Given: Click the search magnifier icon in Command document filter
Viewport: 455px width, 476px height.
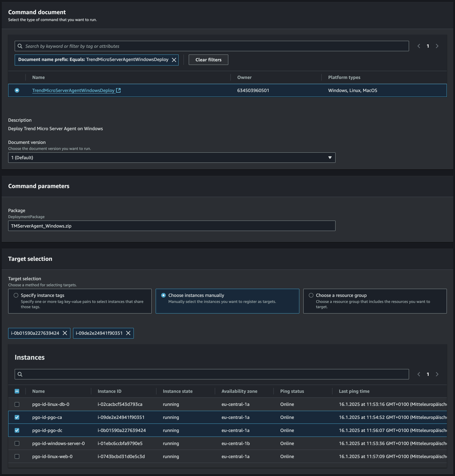Looking at the screenshot, I should coord(20,46).
